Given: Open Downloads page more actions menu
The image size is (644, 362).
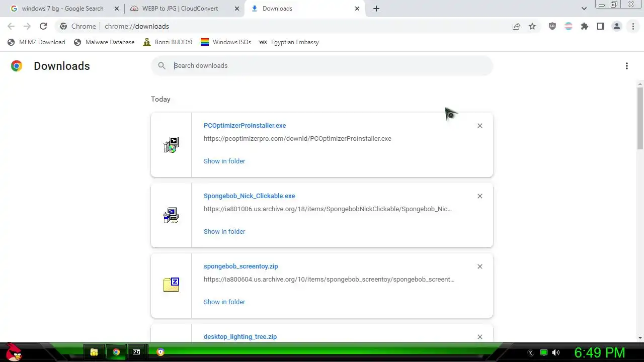Looking at the screenshot, I should [627, 66].
